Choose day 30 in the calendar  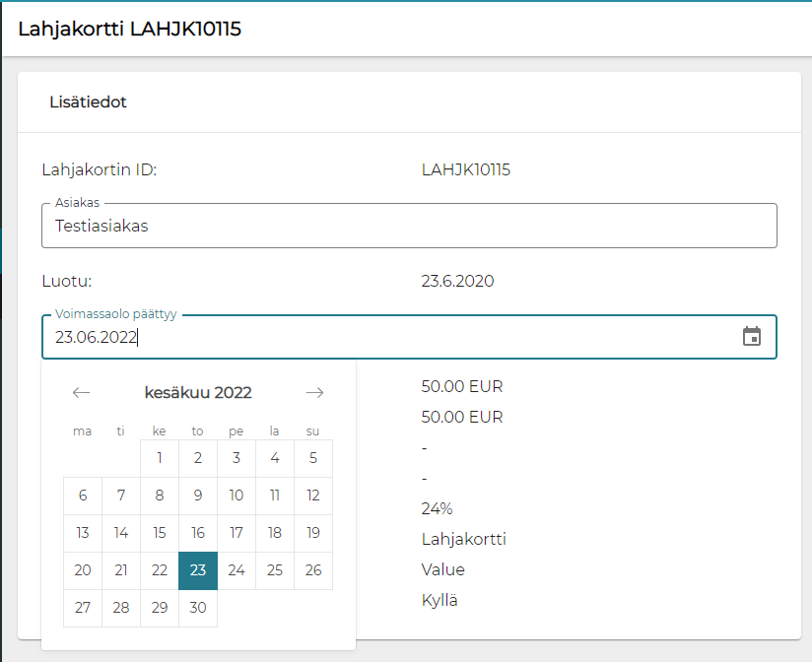pyautogui.click(x=198, y=608)
